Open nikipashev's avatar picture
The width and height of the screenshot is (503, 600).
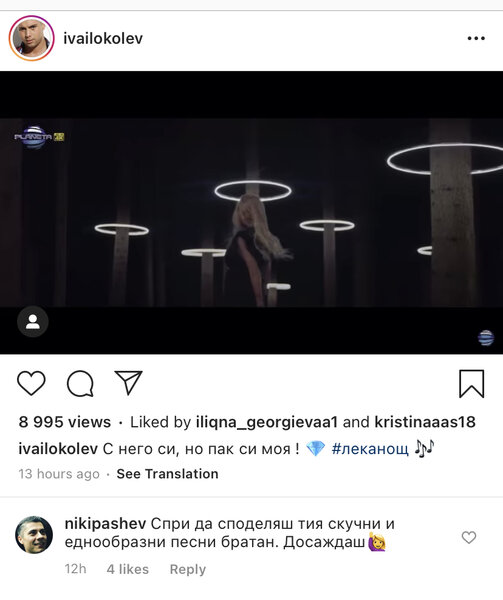click(34, 535)
